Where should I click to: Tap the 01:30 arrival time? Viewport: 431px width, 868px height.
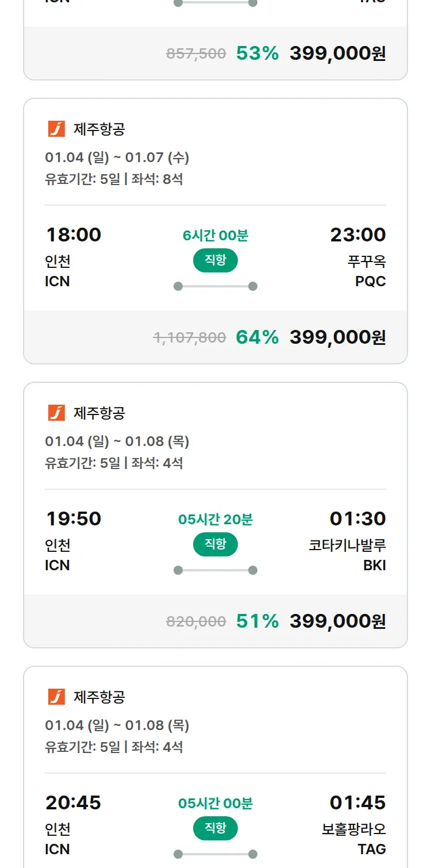coord(357,519)
